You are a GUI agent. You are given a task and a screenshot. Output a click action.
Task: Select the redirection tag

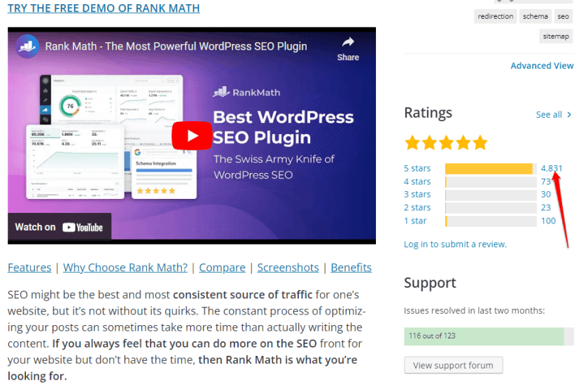[495, 17]
